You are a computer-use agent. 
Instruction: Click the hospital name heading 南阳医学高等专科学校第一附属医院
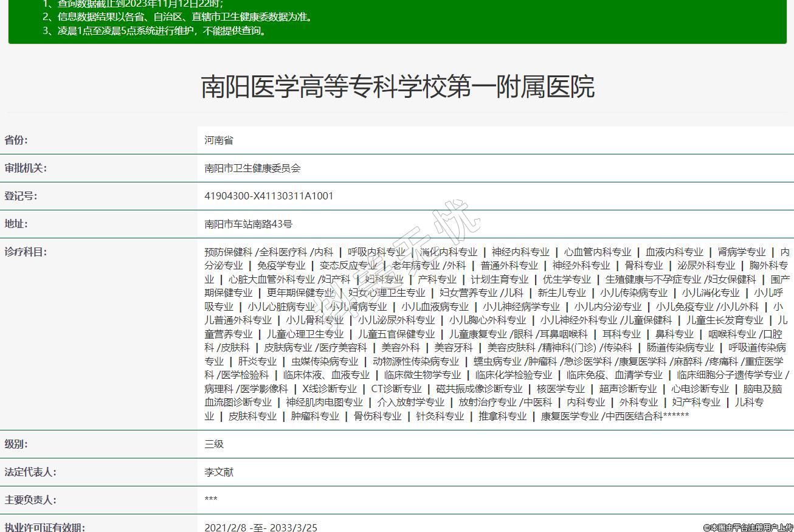coord(397,87)
